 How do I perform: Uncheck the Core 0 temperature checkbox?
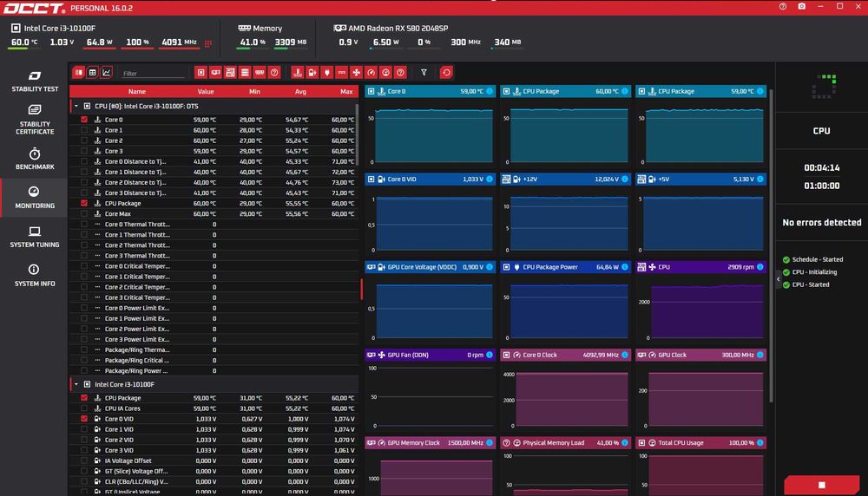84,120
